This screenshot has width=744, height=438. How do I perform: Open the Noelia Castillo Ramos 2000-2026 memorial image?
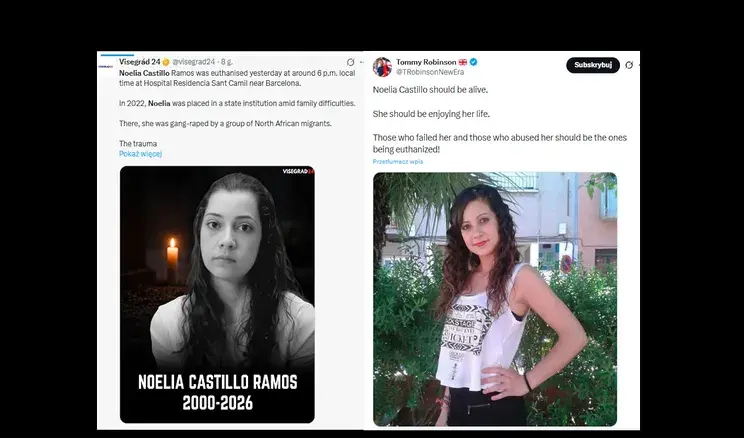pos(217,294)
